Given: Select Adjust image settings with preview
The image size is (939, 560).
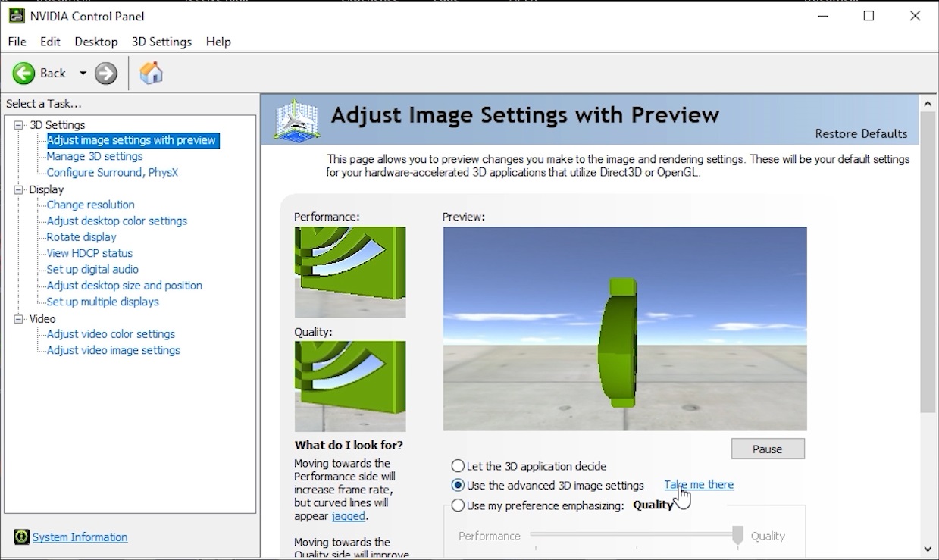Looking at the screenshot, I should (132, 140).
